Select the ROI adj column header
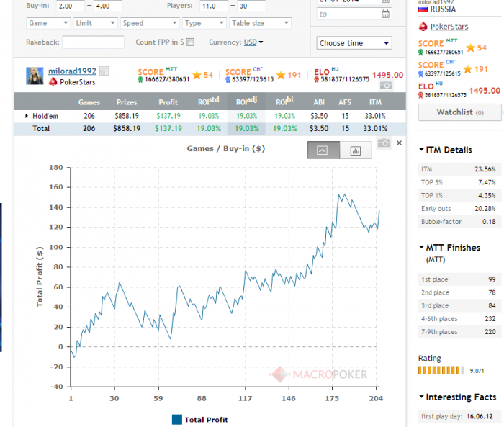 click(246, 102)
